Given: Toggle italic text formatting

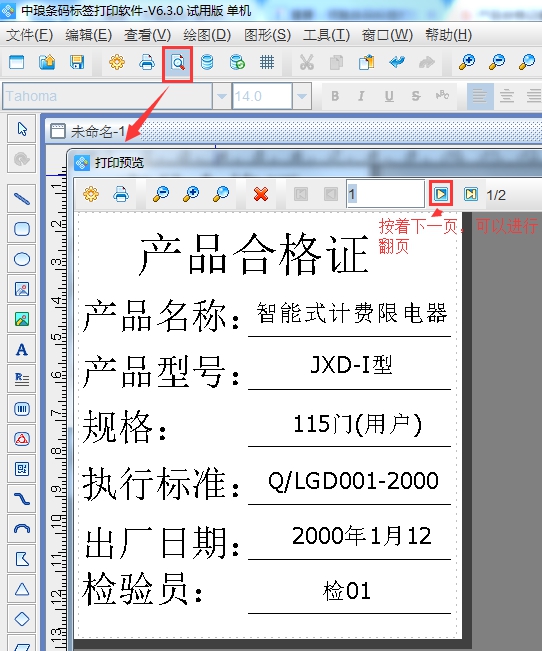Looking at the screenshot, I should click(x=361, y=96).
